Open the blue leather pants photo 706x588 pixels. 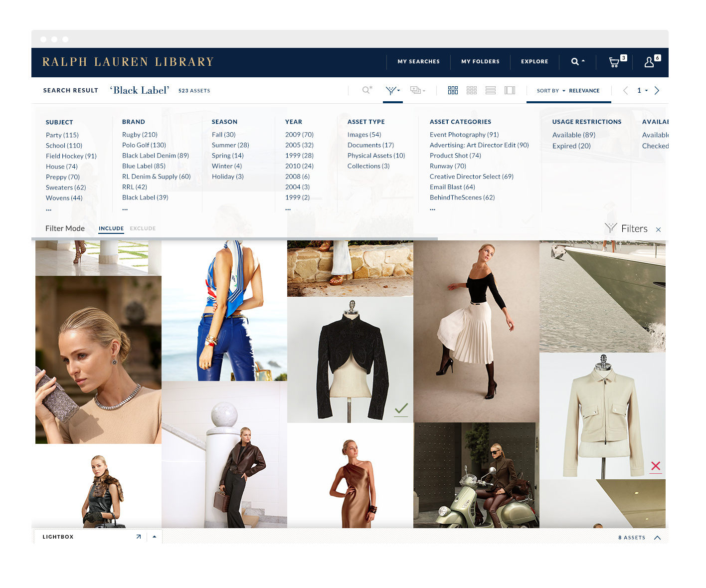(x=224, y=310)
